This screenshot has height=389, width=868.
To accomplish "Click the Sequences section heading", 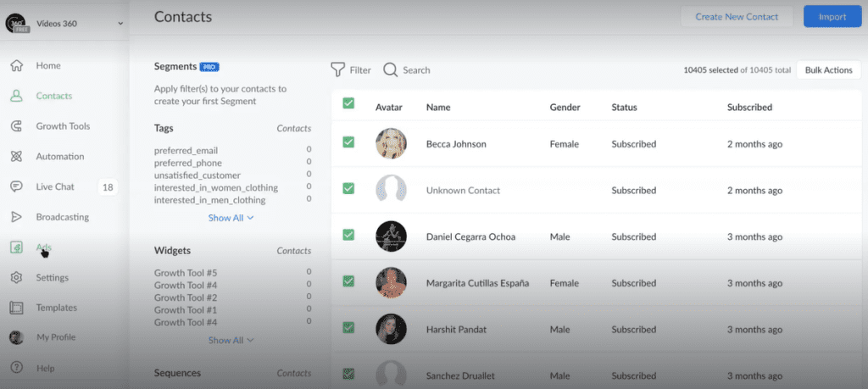I will tap(177, 373).
